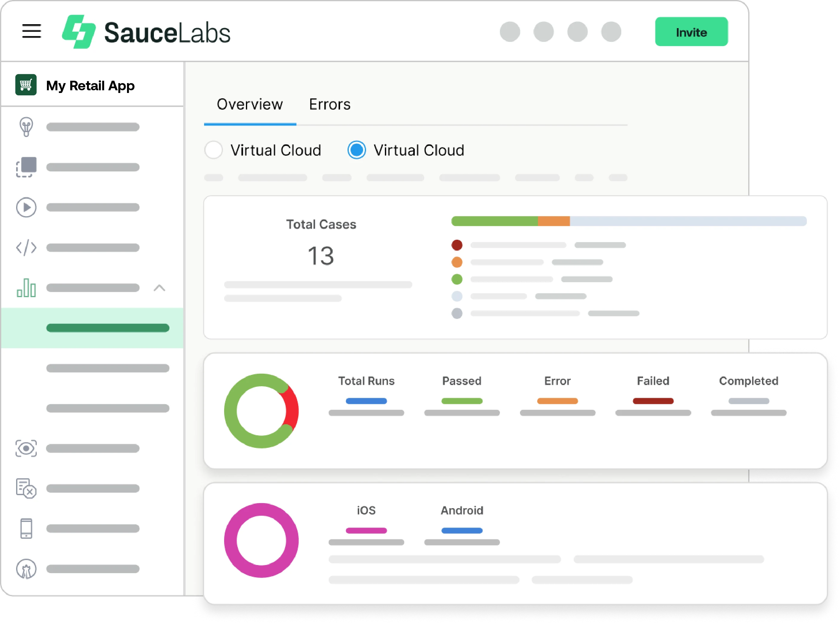Click the play circle icon for live testing
The height and width of the screenshot is (623, 840).
[26, 207]
